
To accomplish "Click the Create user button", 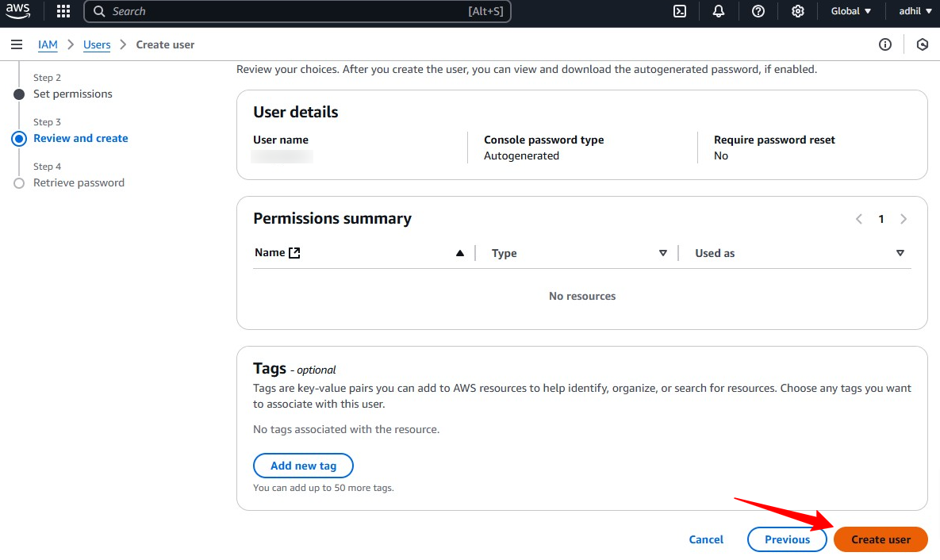I will pyautogui.click(x=881, y=539).
